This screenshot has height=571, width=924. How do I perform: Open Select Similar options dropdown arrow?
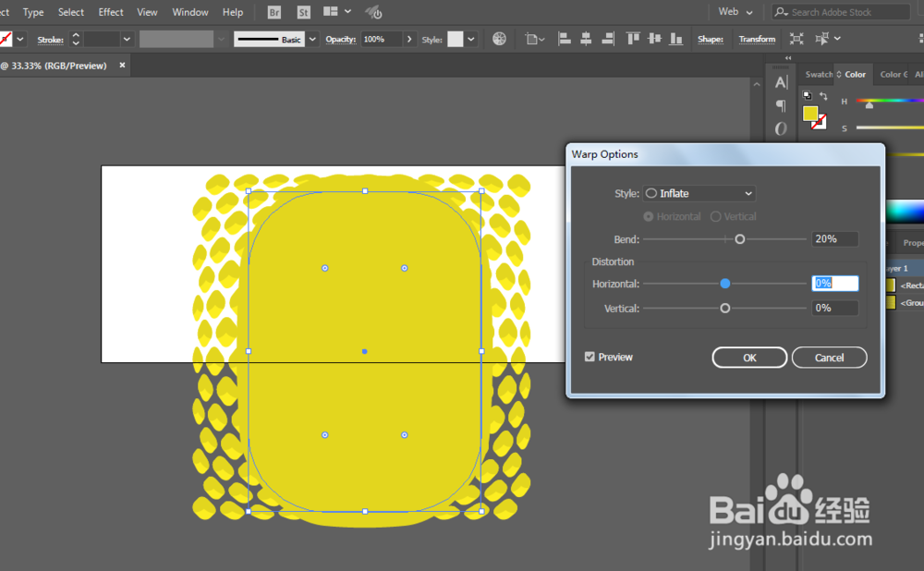[837, 39]
